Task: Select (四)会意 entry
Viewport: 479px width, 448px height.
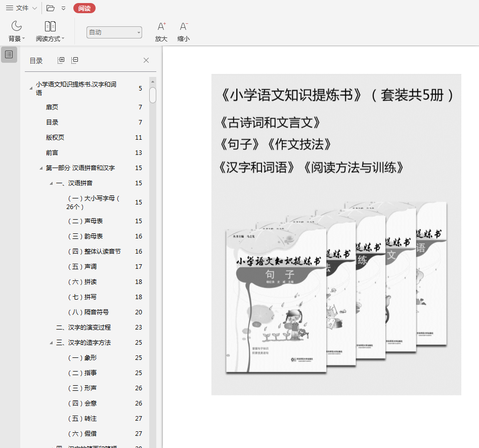Action: [x=82, y=403]
